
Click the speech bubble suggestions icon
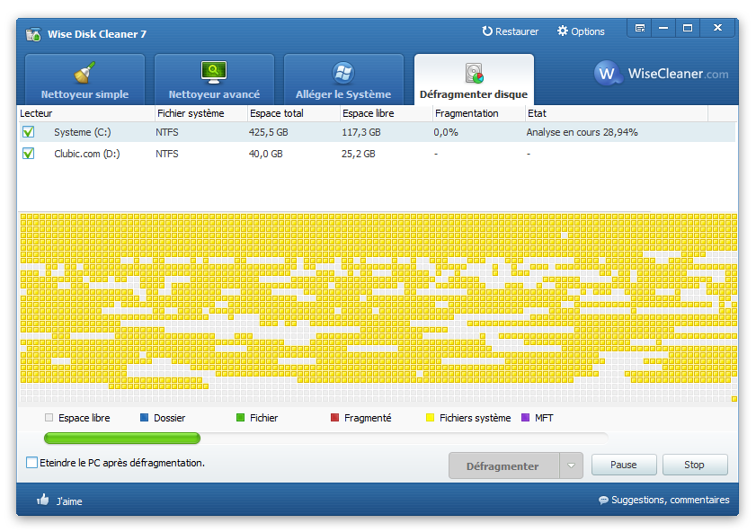[603, 501]
